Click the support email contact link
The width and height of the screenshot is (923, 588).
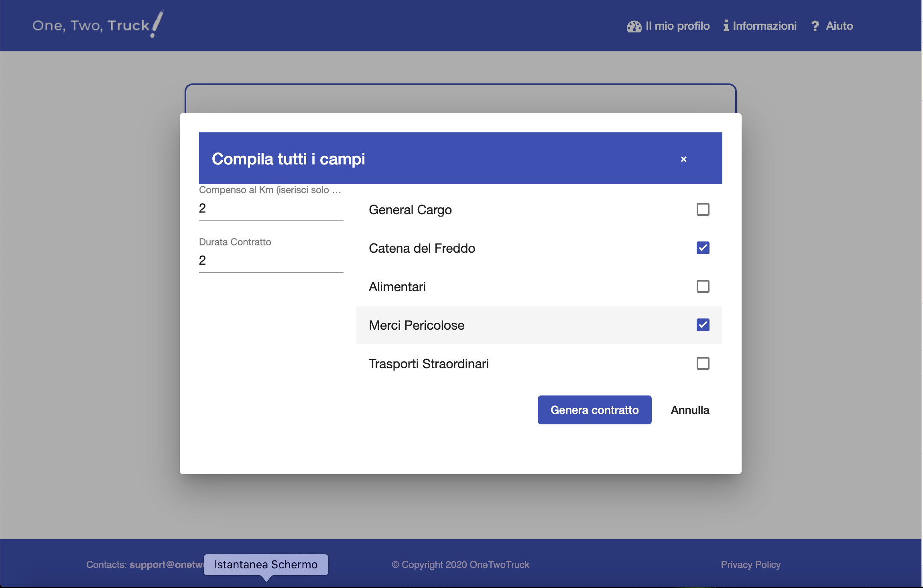click(166, 565)
